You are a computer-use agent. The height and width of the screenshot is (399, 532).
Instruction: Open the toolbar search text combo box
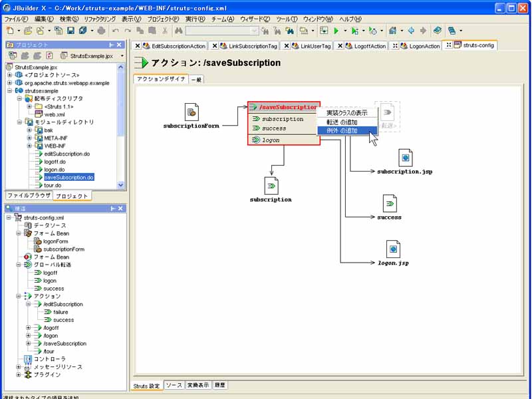[x=255, y=31]
